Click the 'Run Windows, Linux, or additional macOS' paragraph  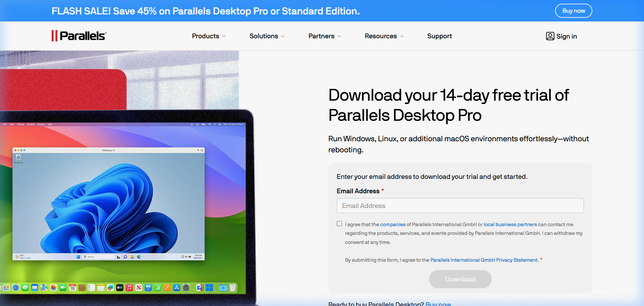(459, 144)
